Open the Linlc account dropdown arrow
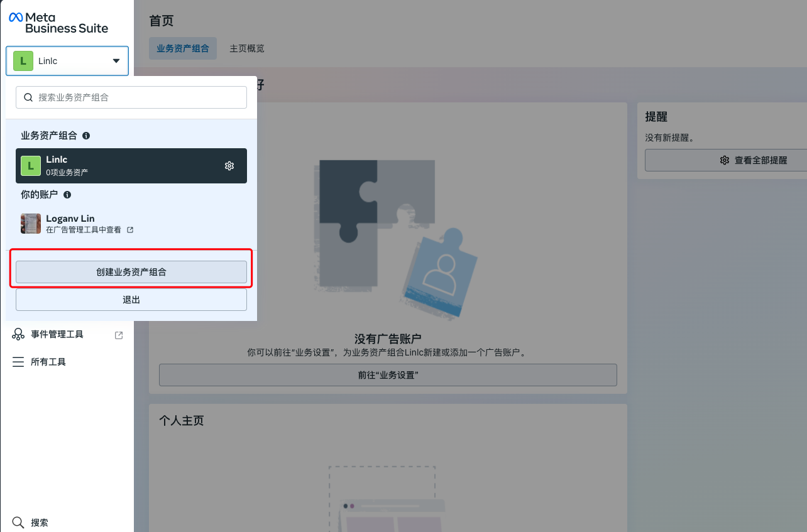Image resolution: width=807 pixels, height=532 pixels. pos(116,61)
